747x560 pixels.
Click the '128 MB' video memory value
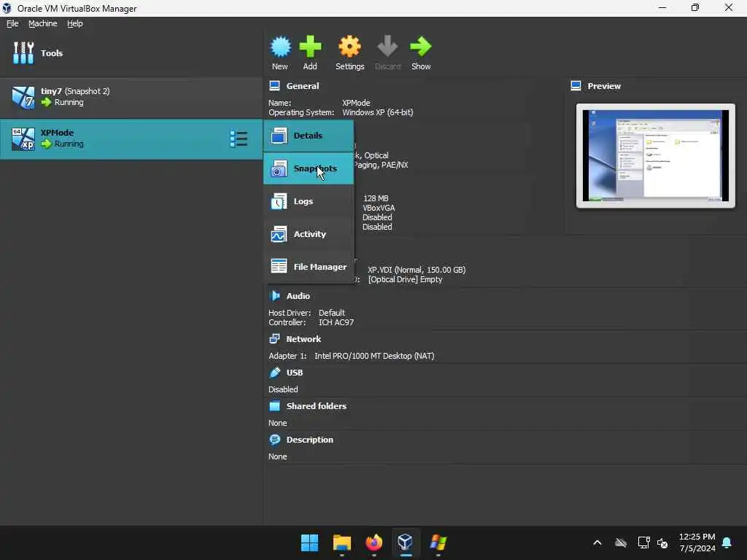click(376, 198)
